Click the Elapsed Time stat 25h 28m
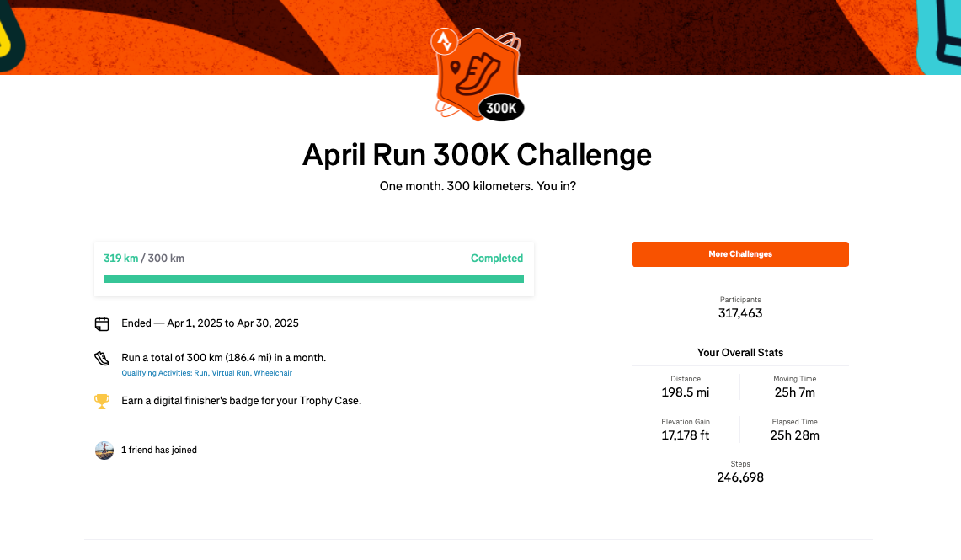The width and height of the screenshot is (961, 560). [x=794, y=435]
